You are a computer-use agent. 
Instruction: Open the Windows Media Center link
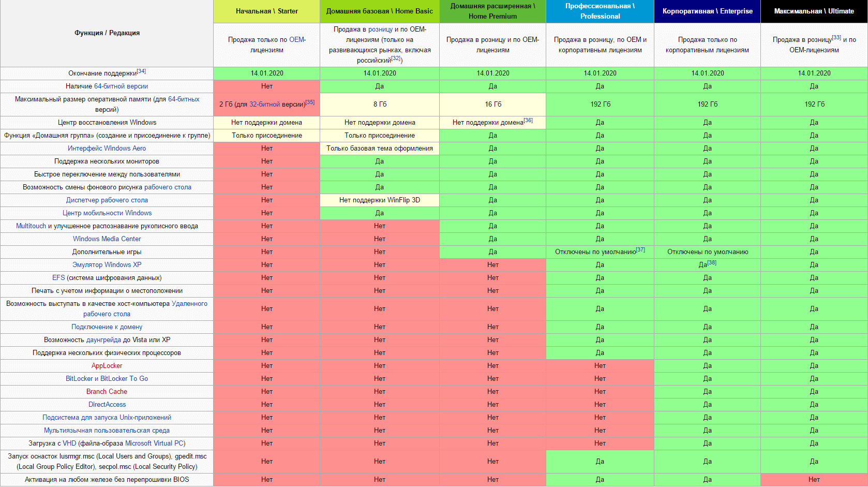[107, 239]
